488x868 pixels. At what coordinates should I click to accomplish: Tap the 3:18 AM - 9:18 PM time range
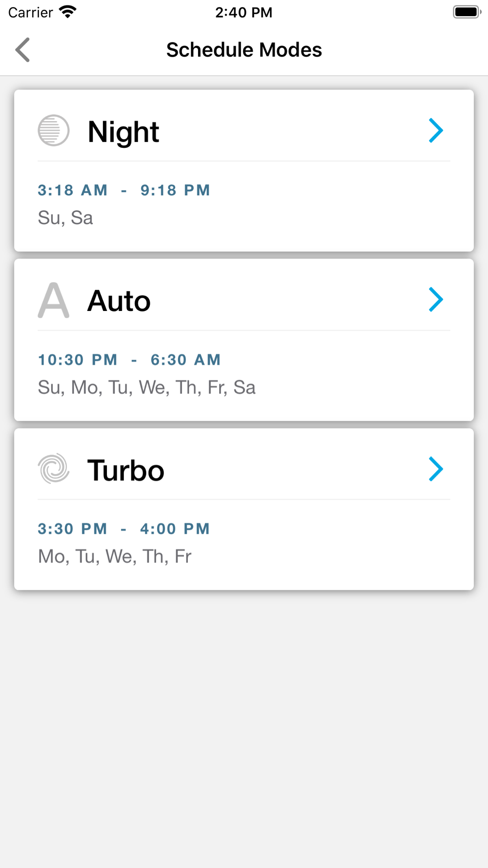[124, 190]
